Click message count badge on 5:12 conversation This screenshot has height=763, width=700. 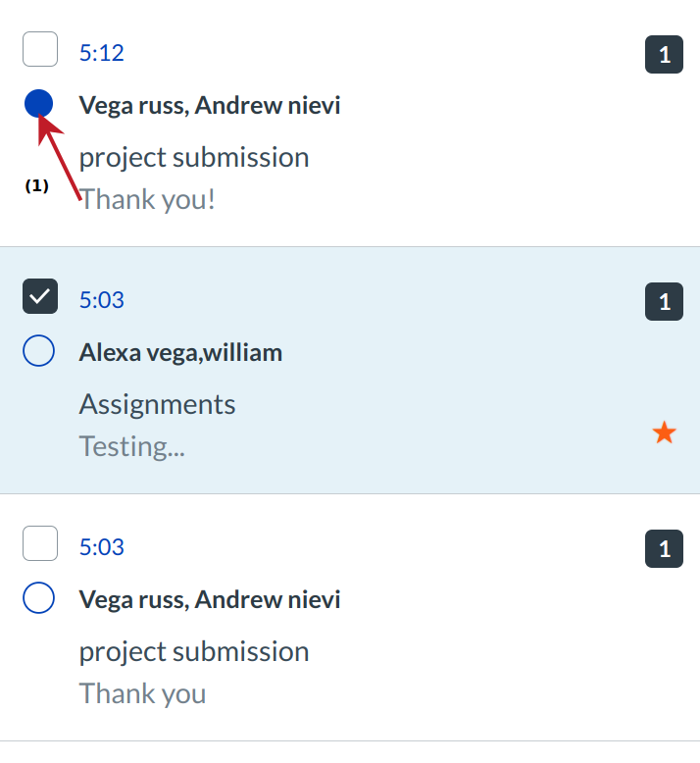pyautogui.click(x=664, y=55)
